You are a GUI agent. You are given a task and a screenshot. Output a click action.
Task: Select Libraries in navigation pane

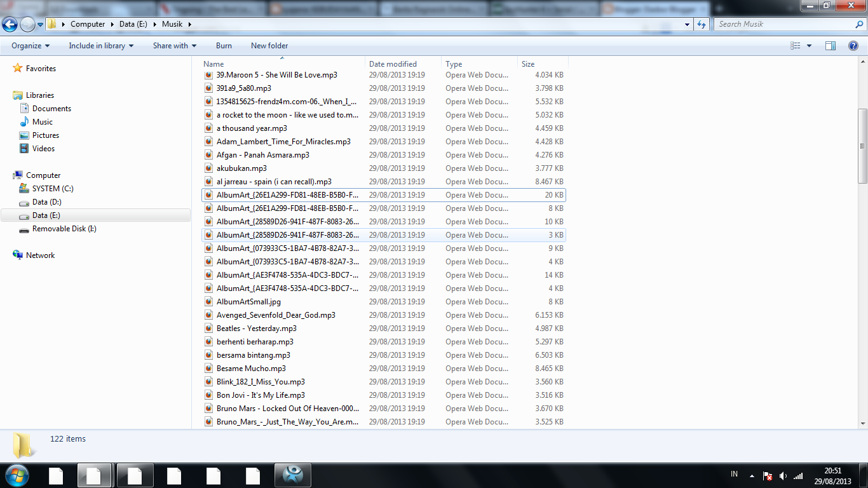pyautogui.click(x=40, y=95)
